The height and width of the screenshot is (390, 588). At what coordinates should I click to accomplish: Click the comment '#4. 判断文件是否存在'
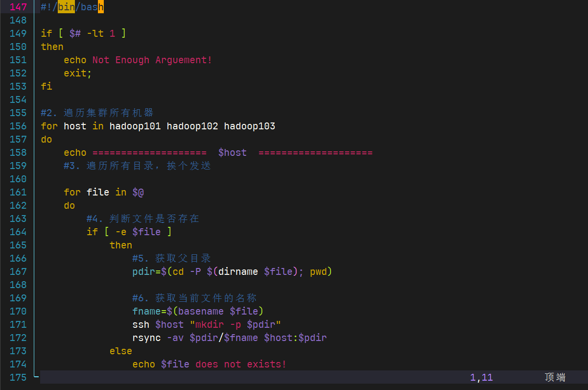[143, 219]
